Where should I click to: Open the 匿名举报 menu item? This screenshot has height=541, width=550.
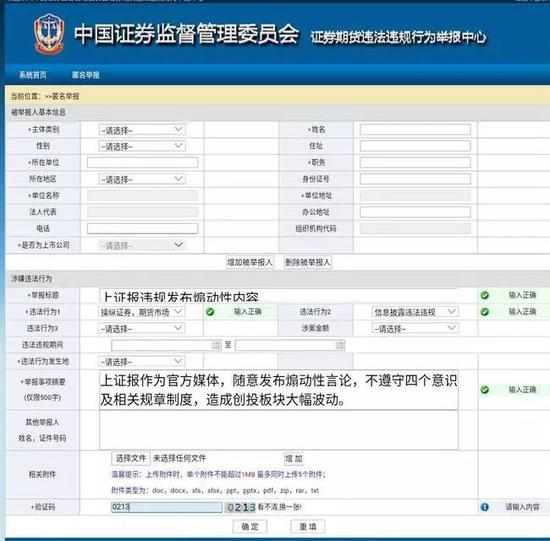tap(86, 75)
